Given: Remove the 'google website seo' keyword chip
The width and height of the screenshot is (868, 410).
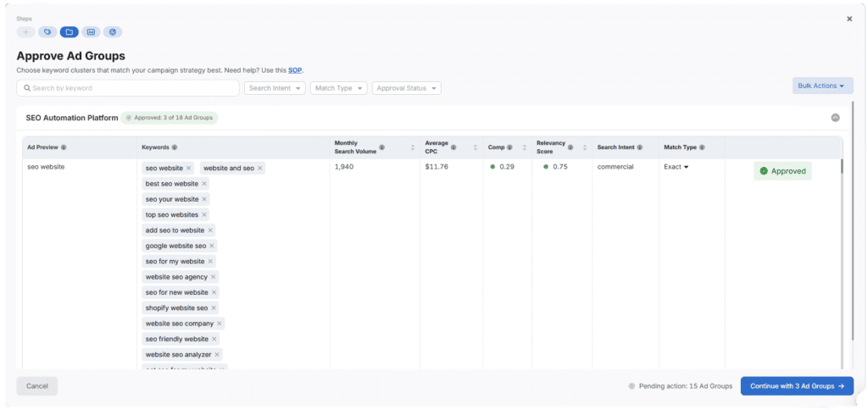Looking at the screenshot, I should 212,246.
